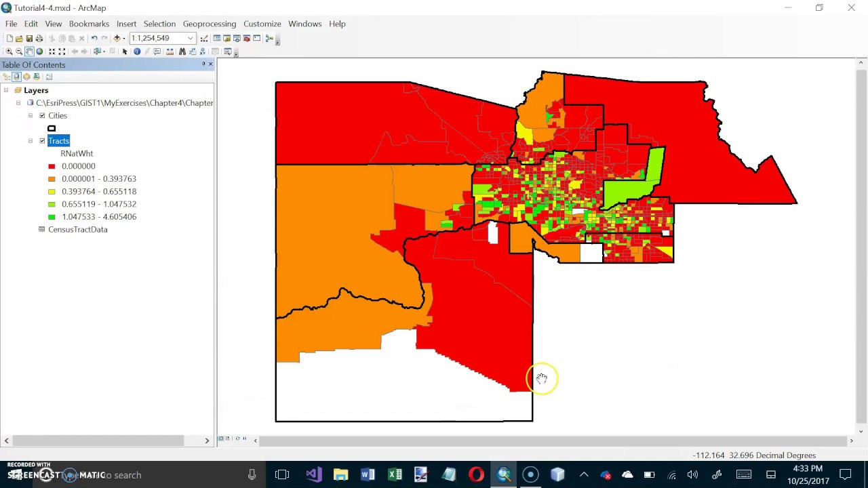Switch to List By Visibility view
Screen dimensions: 868x488
pos(26,77)
